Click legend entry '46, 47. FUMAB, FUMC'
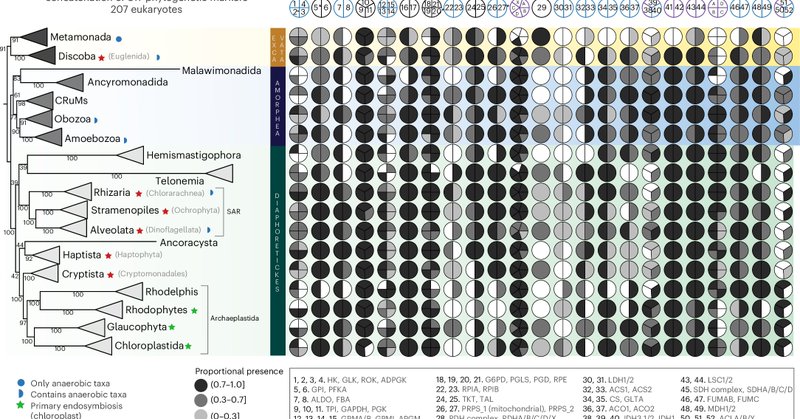The image size is (800, 419). click(720, 399)
